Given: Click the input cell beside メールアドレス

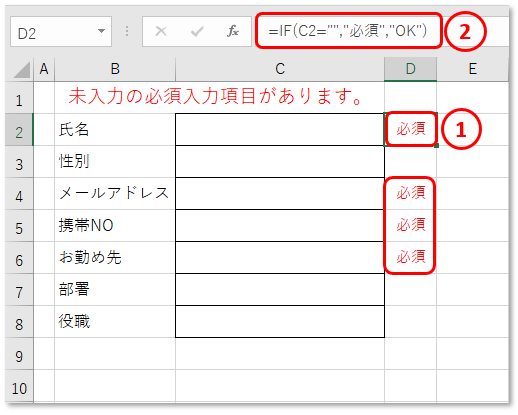Looking at the screenshot, I should click(x=280, y=194).
